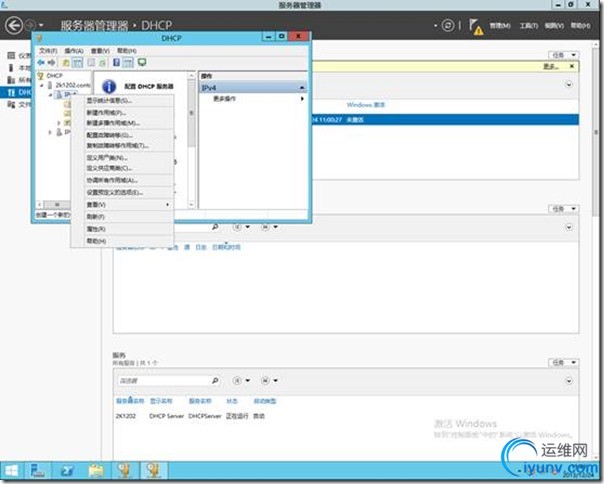
Task: Expand the chevron at right of 服务 filter bar
Action: tap(569, 381)
